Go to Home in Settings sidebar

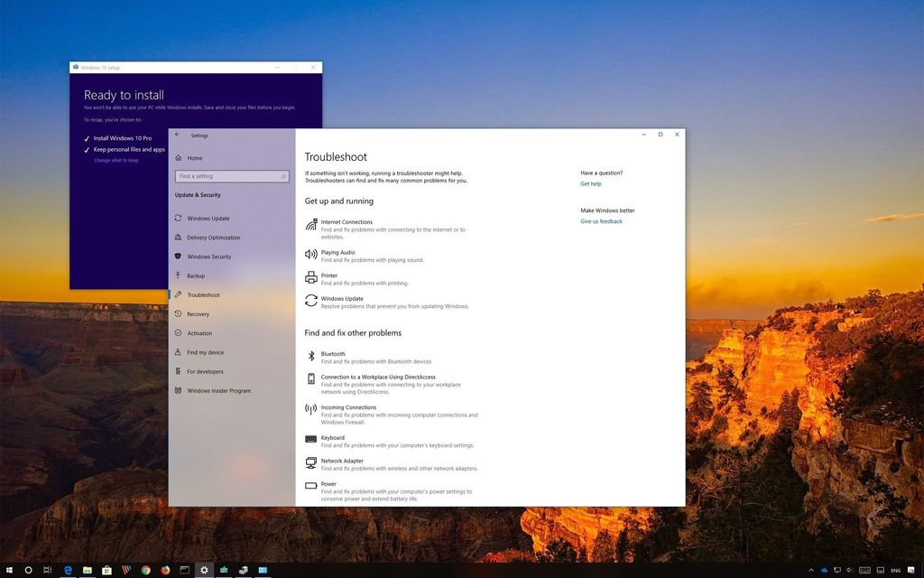192,157
